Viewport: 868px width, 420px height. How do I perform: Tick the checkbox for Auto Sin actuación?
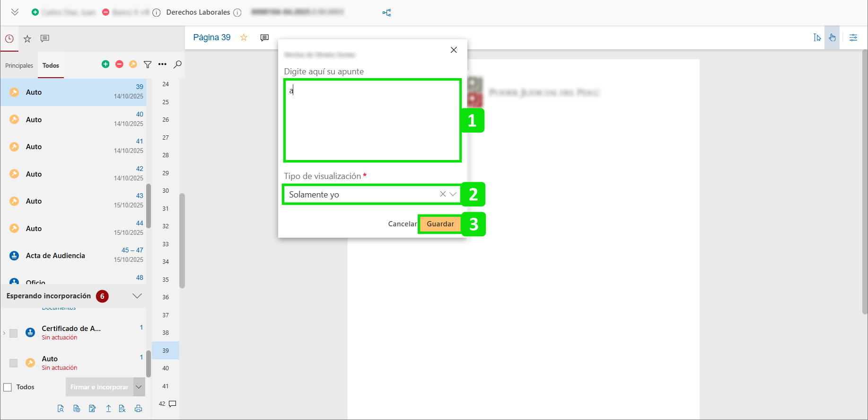tap(14, 363)
